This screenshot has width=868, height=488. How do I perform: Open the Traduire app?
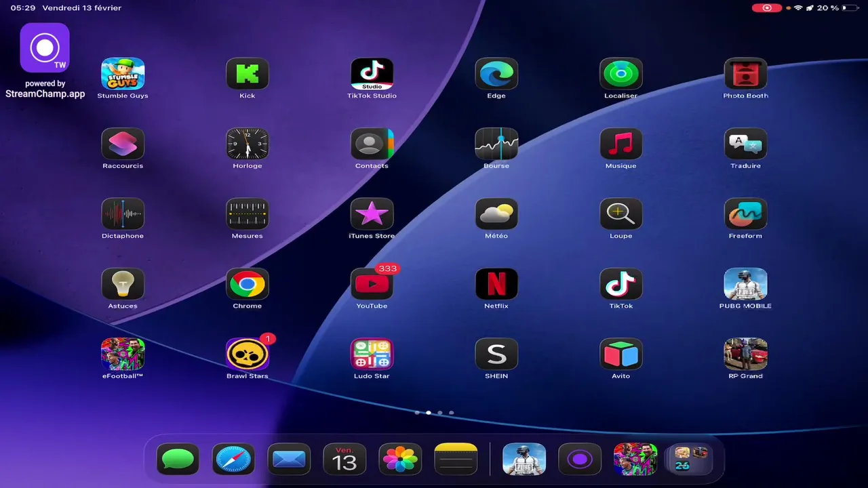tap(745, 144)
